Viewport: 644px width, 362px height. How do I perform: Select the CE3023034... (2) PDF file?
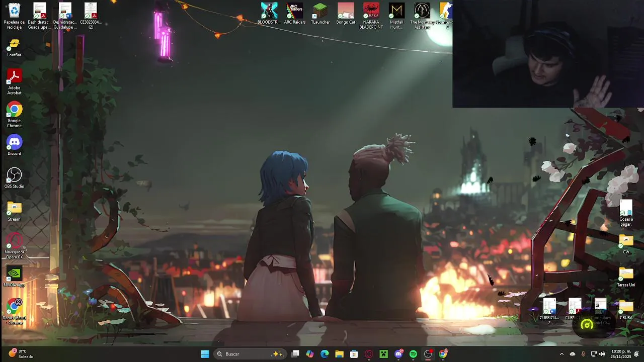91,16
